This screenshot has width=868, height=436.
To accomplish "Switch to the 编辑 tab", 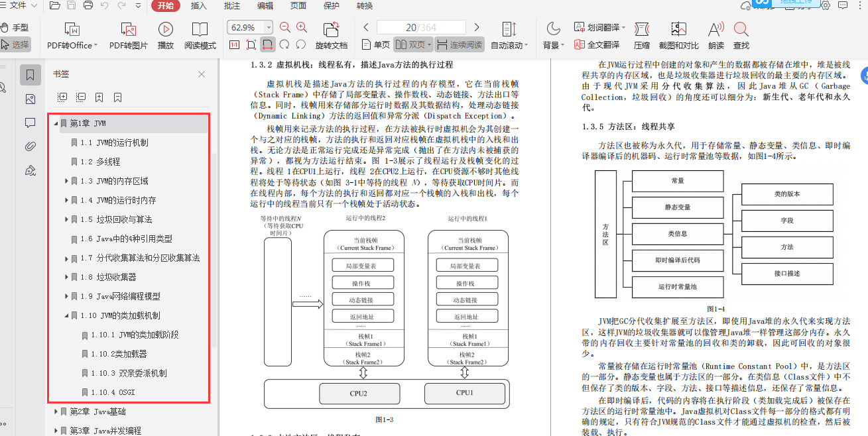I will pyautogui.click(x=265, y=6).
